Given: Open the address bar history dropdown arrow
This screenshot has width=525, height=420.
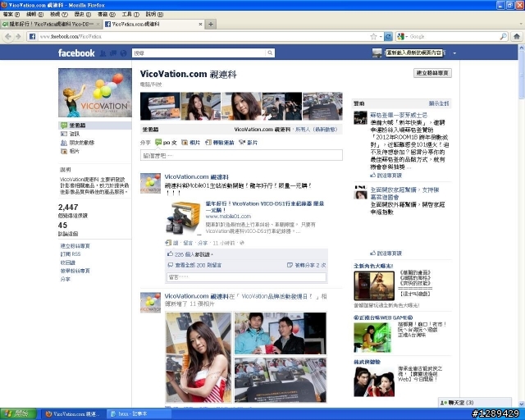Looking at the screenshot, I should 381,37.
